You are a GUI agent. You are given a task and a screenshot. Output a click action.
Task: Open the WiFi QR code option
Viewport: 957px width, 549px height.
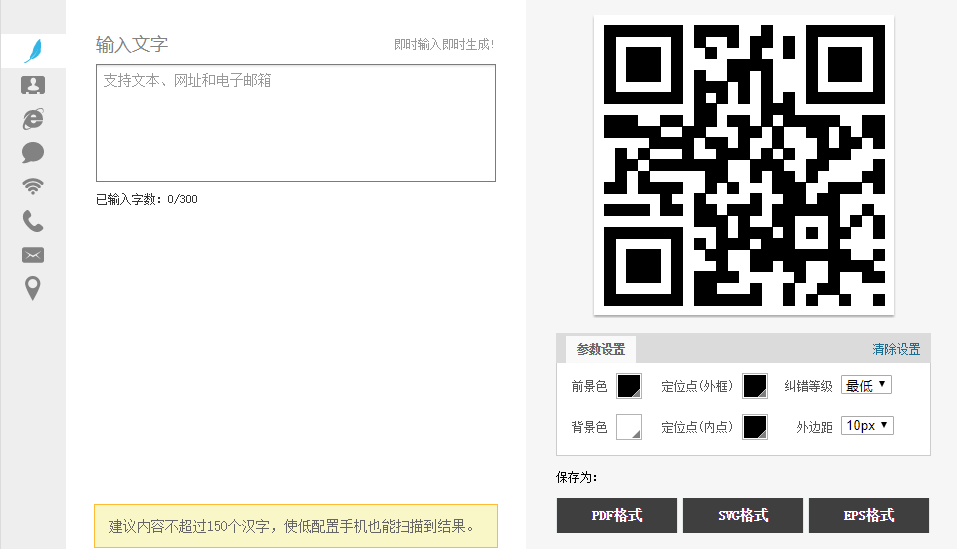[x=33, y=186]
